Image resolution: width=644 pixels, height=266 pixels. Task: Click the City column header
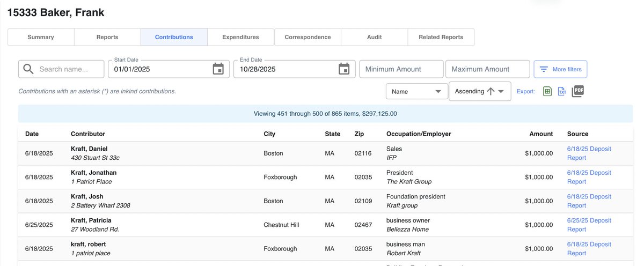point(269,134)
